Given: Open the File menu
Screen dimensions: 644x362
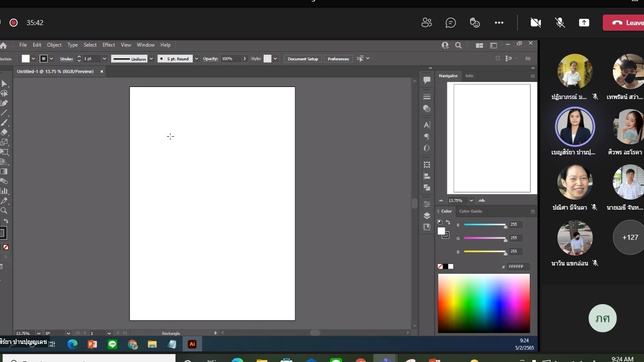Looking at the screenshot, I should click(x=23, y=45).
